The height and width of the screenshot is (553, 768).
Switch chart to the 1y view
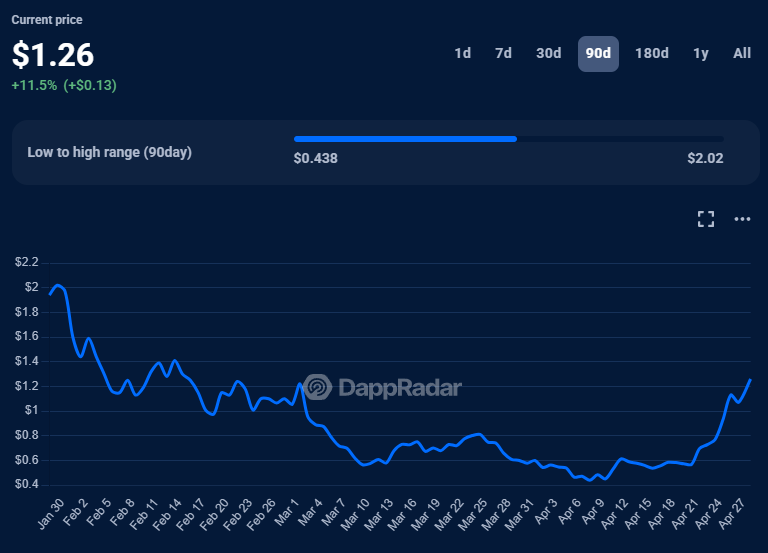[701, 53]
